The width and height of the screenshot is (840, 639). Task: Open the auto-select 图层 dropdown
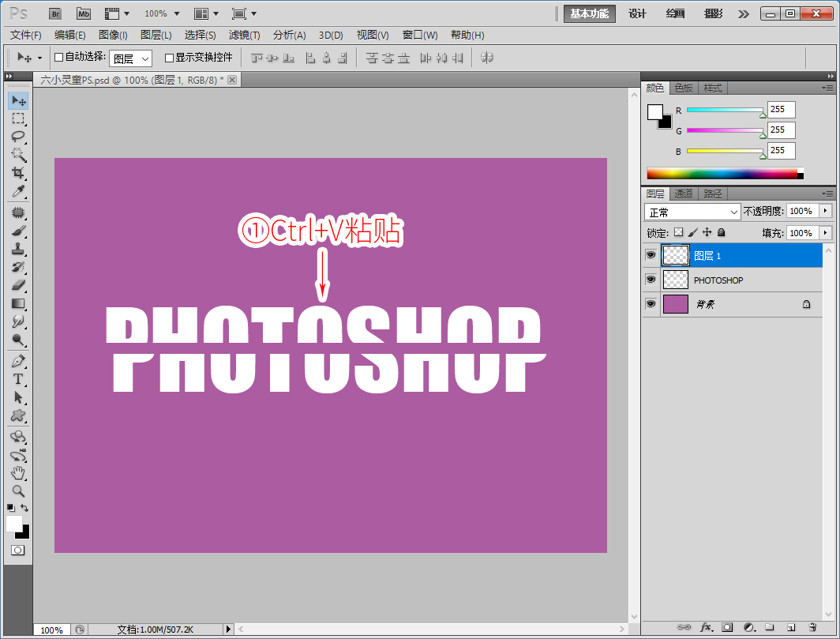tap(131, 58)
